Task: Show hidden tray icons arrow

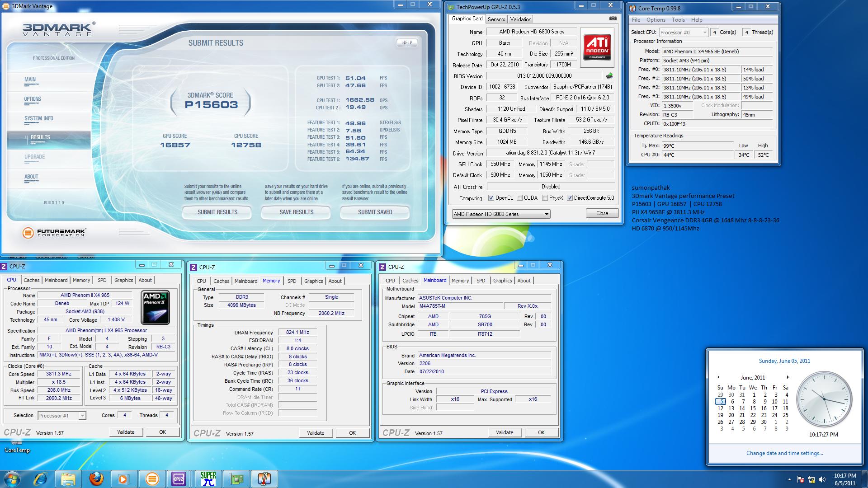Action: pyautogui.click(x=790, y=480)
